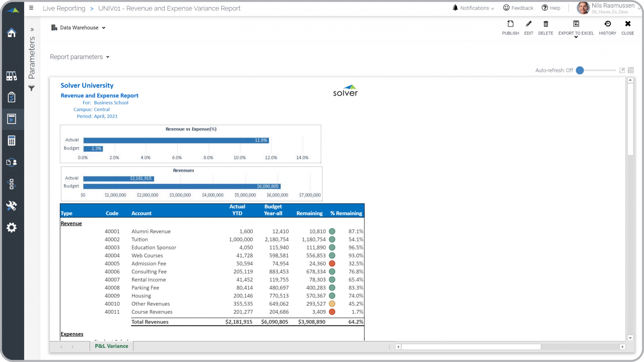Screen dimensions: 644x362
Task: Open the Data Warehouse dropdown
Action: [104, 28]
